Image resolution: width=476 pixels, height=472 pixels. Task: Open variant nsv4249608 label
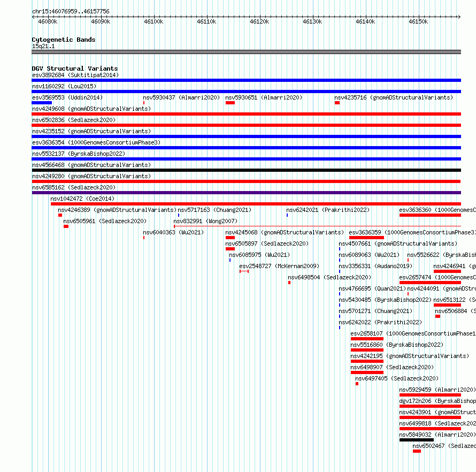91,109
